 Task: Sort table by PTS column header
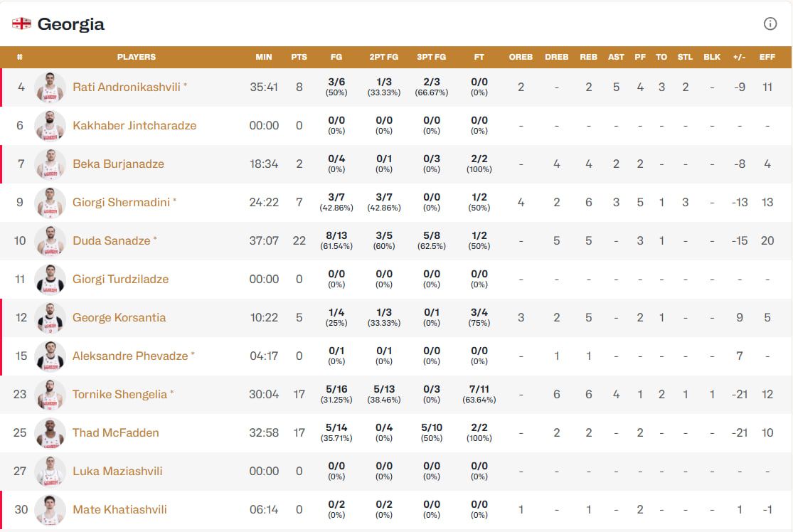299,57
